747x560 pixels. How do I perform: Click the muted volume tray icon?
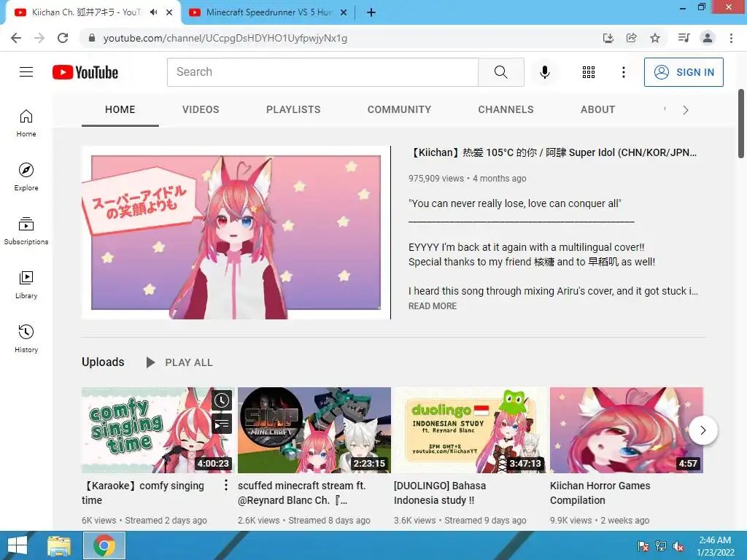pyautogui.click(x=678, y=546)
